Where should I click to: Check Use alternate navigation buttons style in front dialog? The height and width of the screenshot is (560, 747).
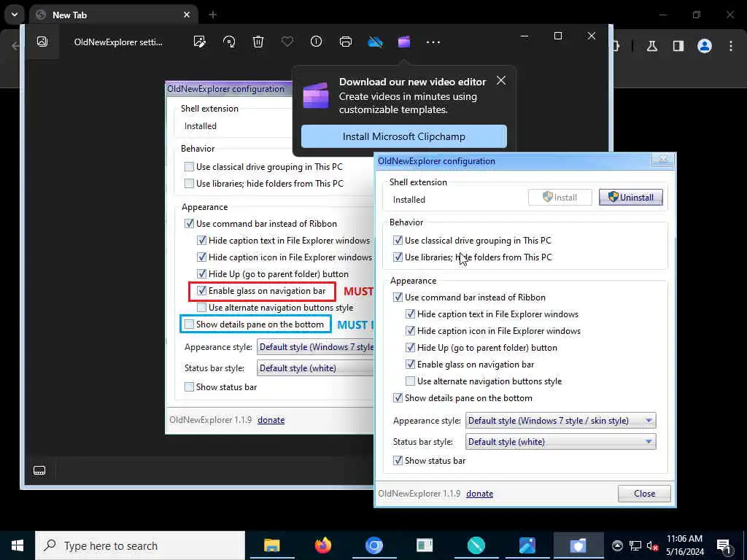[x=410, y=381]
